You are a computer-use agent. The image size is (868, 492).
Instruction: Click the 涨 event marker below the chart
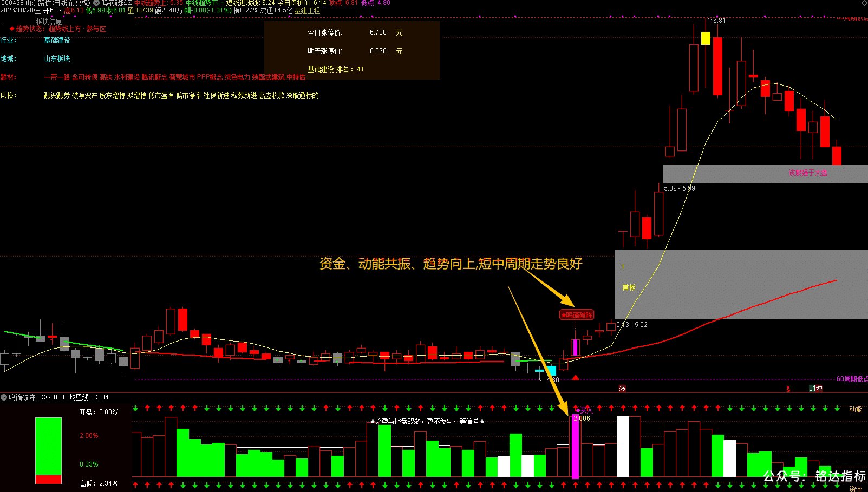point(622,389)
